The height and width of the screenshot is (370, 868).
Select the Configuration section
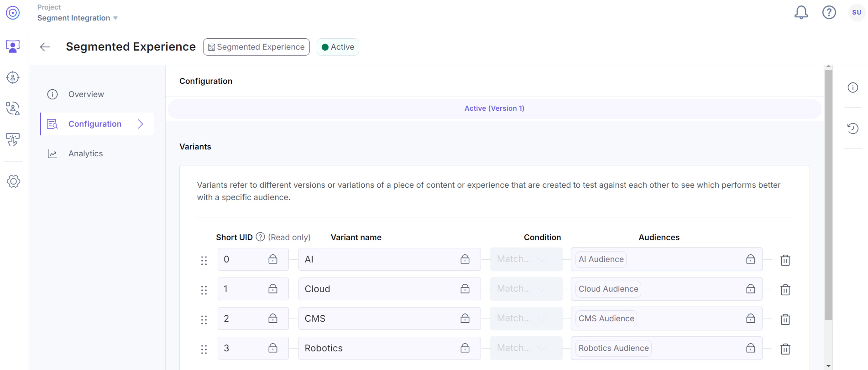click(97, 124)
